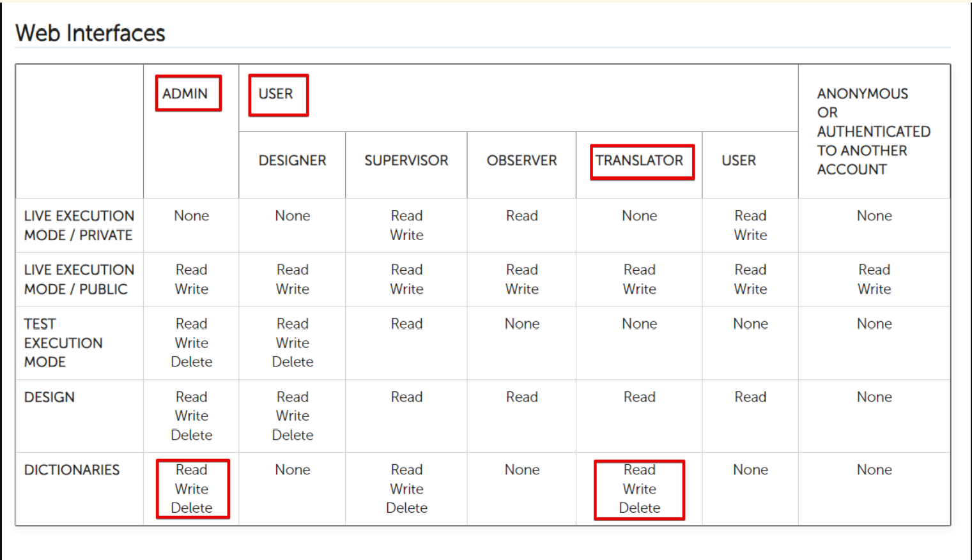This screenshot has width=972, height=560.
Task: Click OBSERVER's Read cell in DESIGN row
Action: [x=522, y=397]
